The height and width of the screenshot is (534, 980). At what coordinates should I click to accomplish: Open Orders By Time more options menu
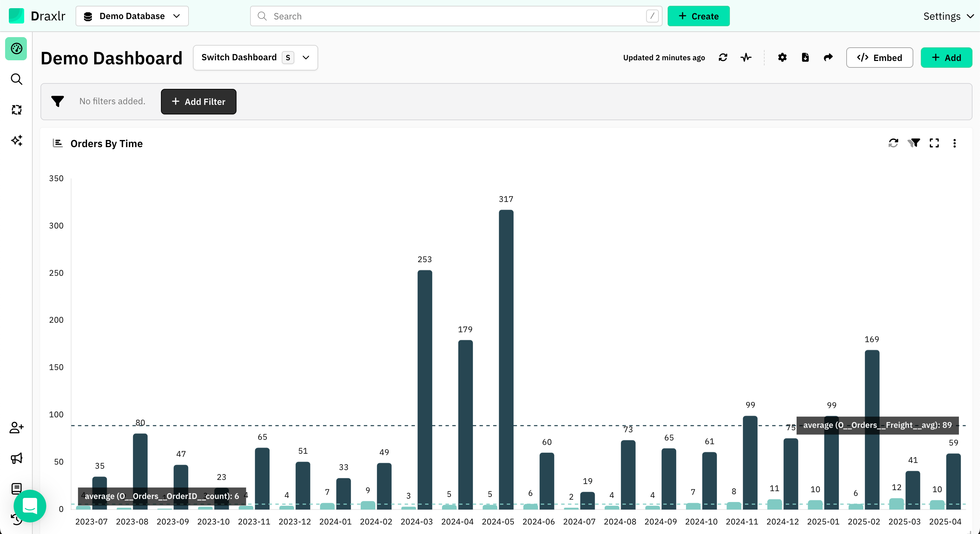954,143
